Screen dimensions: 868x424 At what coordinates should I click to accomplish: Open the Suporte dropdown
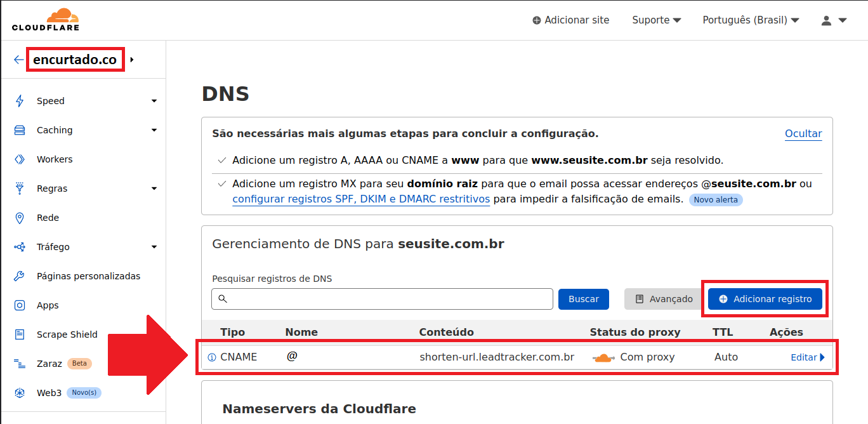tap(657, 20)
